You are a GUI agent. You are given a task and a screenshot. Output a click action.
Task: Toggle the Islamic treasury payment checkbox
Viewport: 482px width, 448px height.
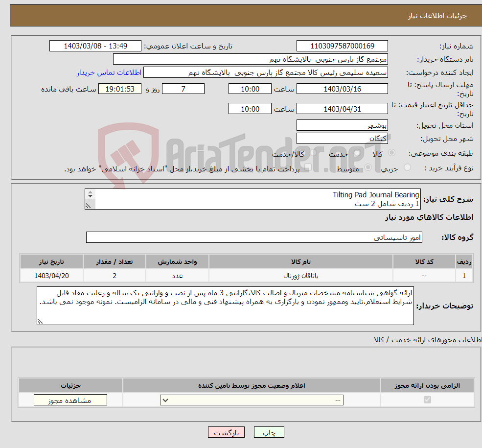coord(308,167)
